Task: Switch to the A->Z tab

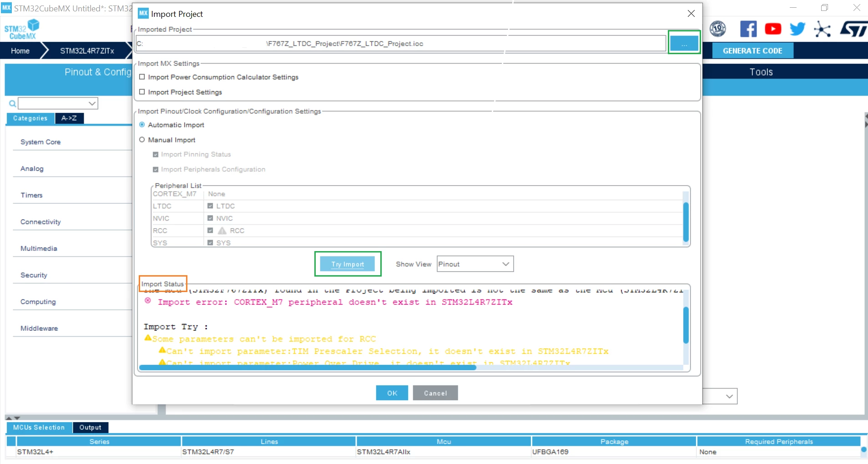Action: tap(69, 118)
